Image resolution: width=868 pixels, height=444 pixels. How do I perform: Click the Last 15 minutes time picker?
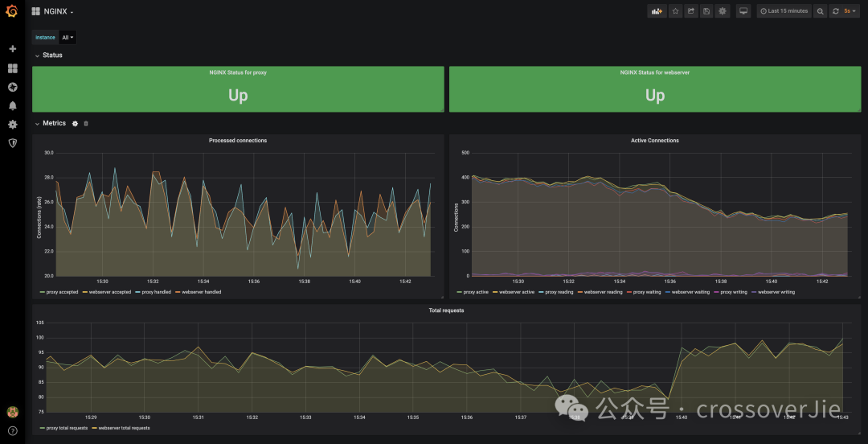[x=784, y=11]
